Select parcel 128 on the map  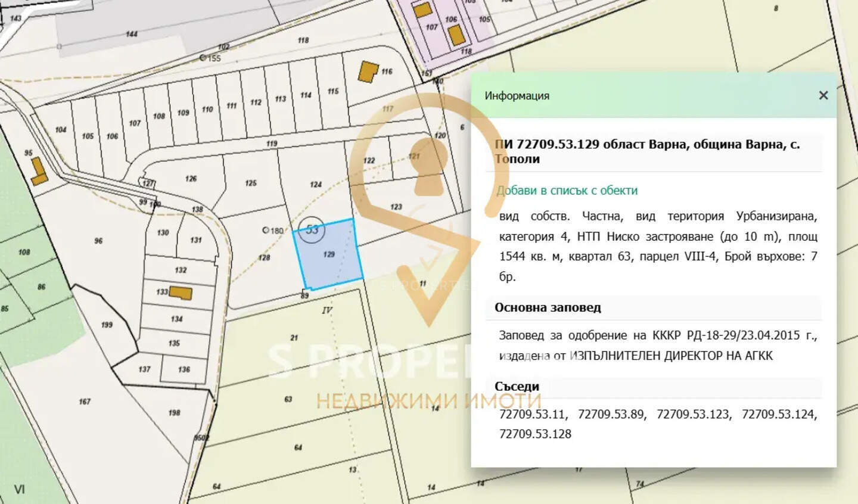pyautogui.click(x=264, y=257)
